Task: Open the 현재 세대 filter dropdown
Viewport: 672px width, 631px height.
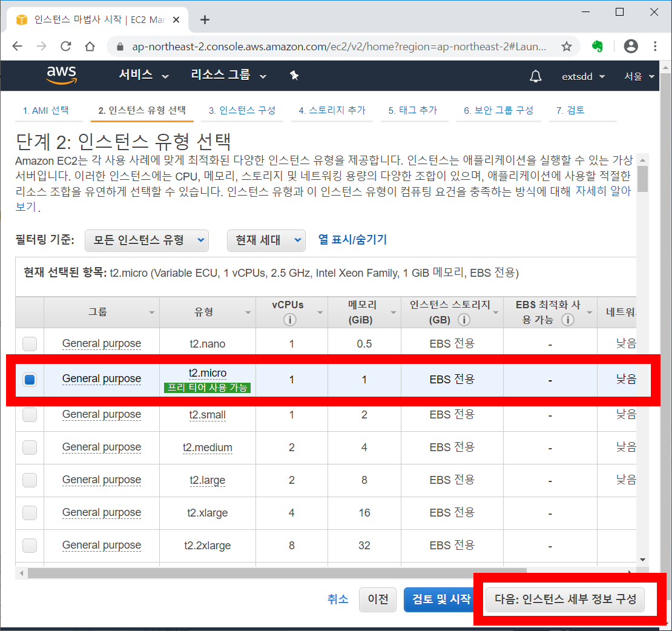Action: 266,240
